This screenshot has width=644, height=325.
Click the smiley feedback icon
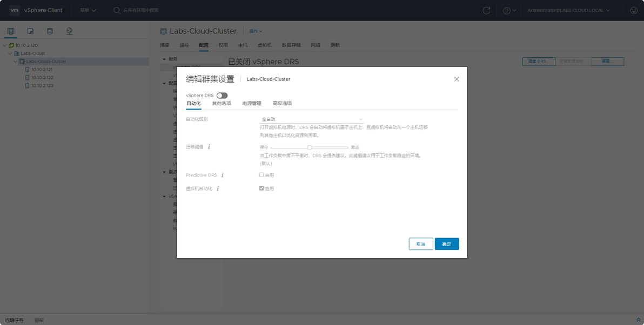click(x=634, y=10)
